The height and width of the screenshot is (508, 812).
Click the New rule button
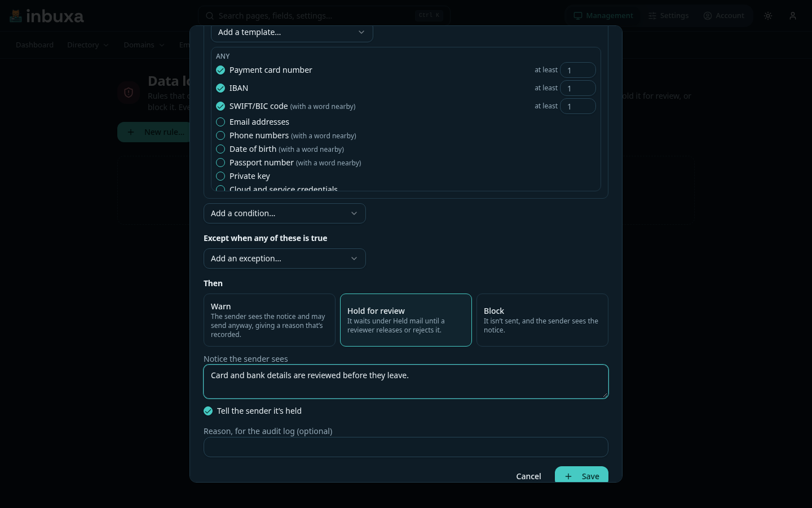tap(155, 132)
